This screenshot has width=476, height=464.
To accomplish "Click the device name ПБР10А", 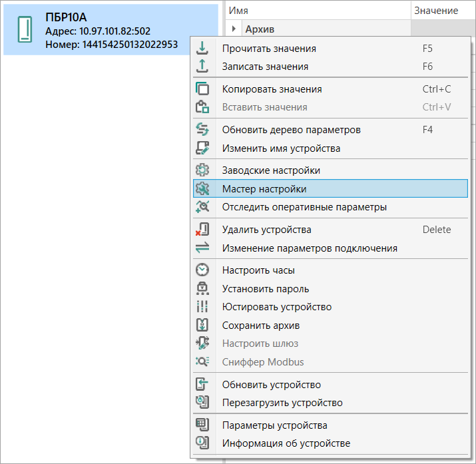I will [66, 17].
